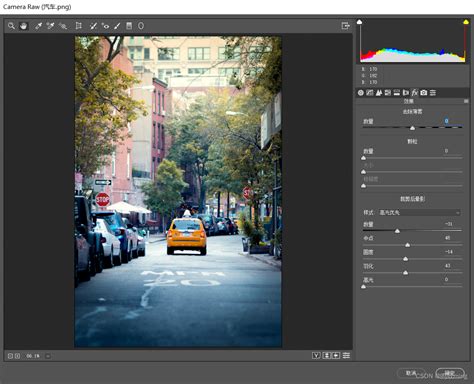
Task: Switch to the Basic panel tab
Action: 361,93
